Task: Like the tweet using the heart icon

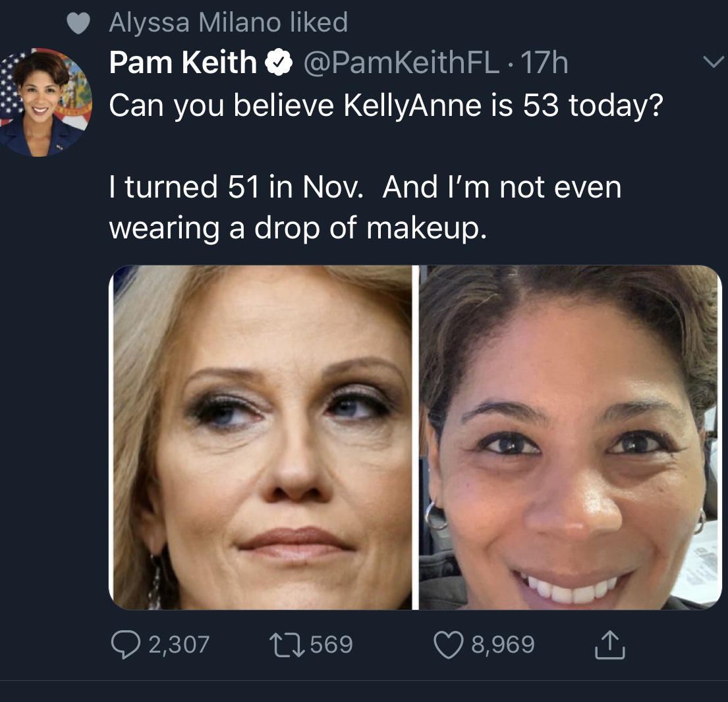Action: click(x=451, y=643)
